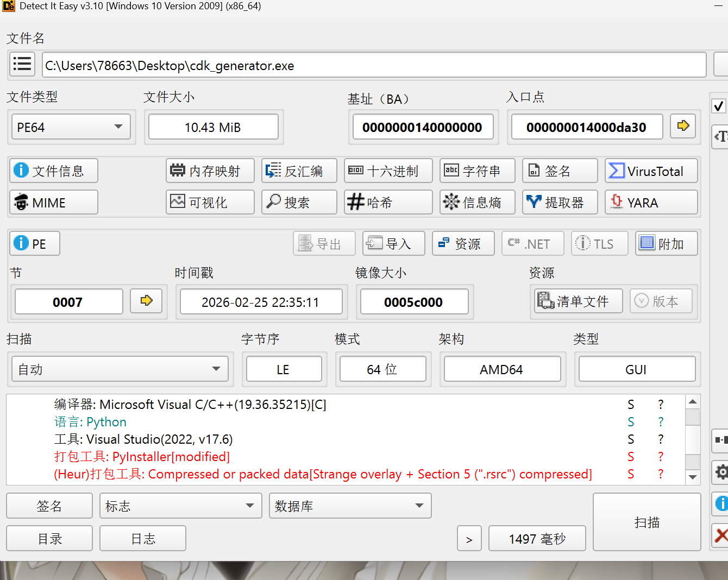Click the GUI type field
The height and width of the screenshot is (580, 728).
point(637,369)
